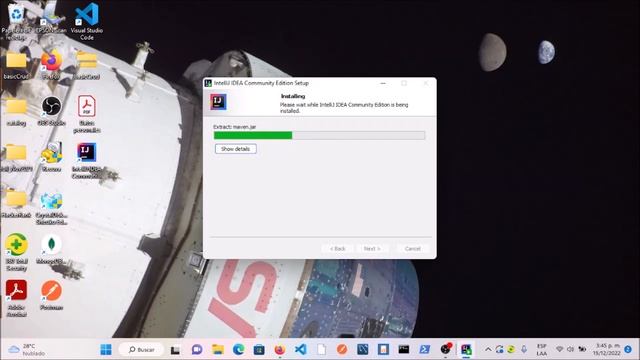Click the Buscar search box in taskbar
Screen dimensions: 640x360
pyautogui.click(x=141, y=349)
